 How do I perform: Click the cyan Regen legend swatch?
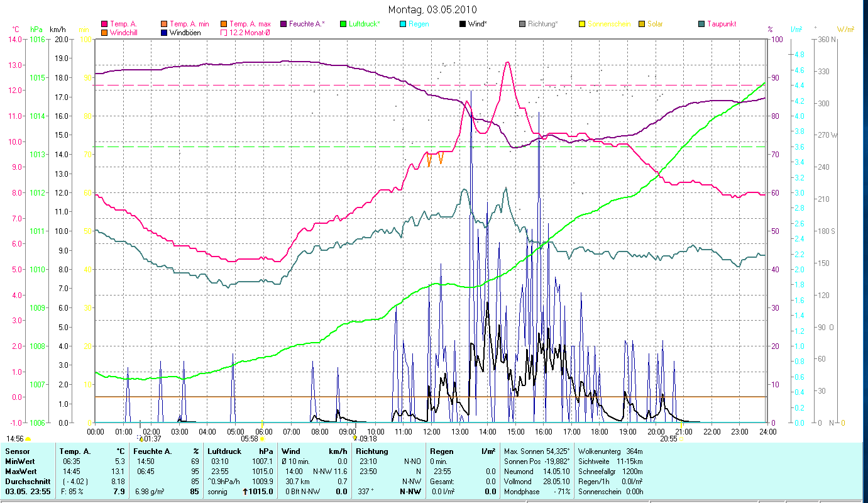[402, 25]
